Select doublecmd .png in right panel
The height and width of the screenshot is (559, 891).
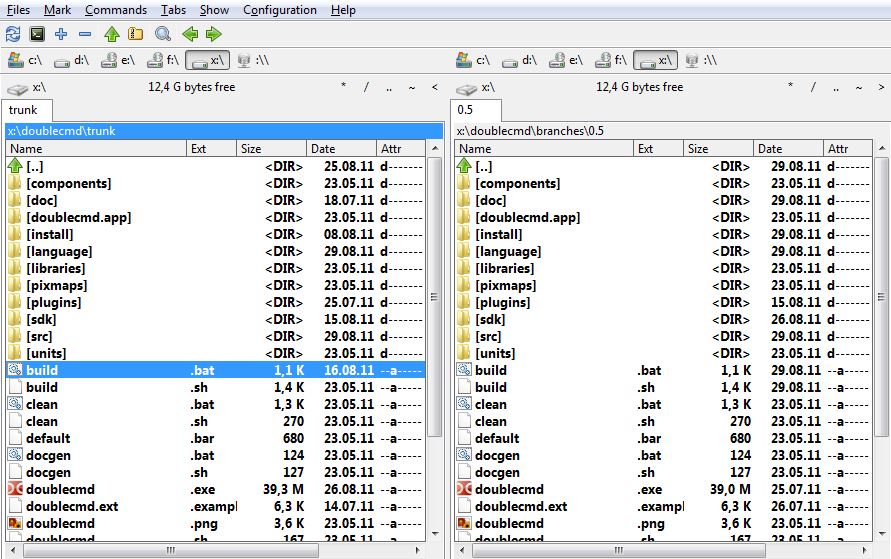(664, 523)
